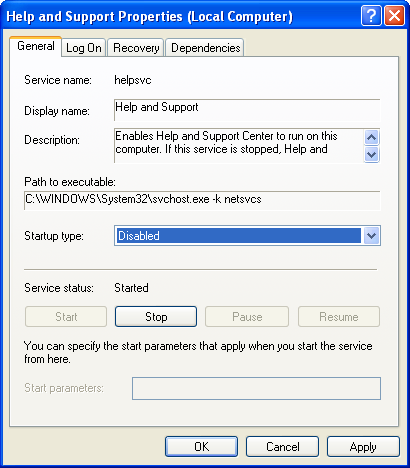Click the Display name field 'Help and Support'
The image size is (410, 468).
247,110
